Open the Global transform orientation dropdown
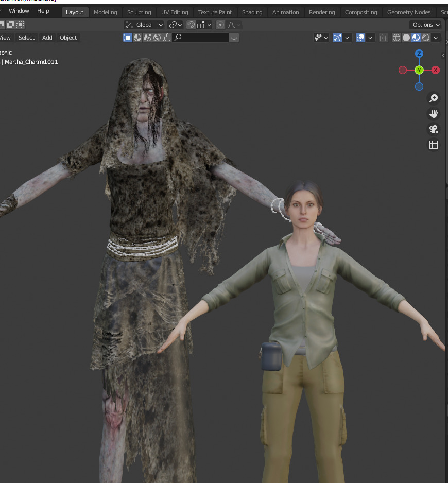The width and height of the screenshot is (448, 483). point(144,25)
